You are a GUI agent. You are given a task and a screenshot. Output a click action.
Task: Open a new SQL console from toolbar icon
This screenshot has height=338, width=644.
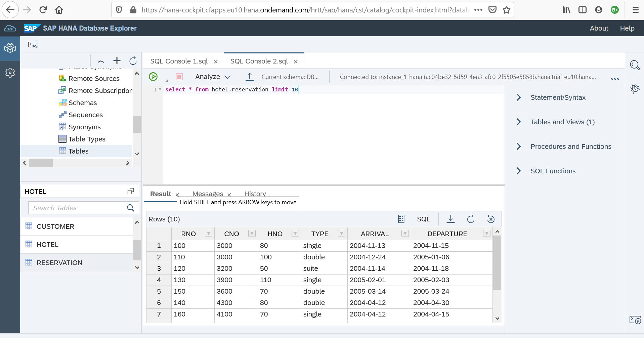pos(33,44)
